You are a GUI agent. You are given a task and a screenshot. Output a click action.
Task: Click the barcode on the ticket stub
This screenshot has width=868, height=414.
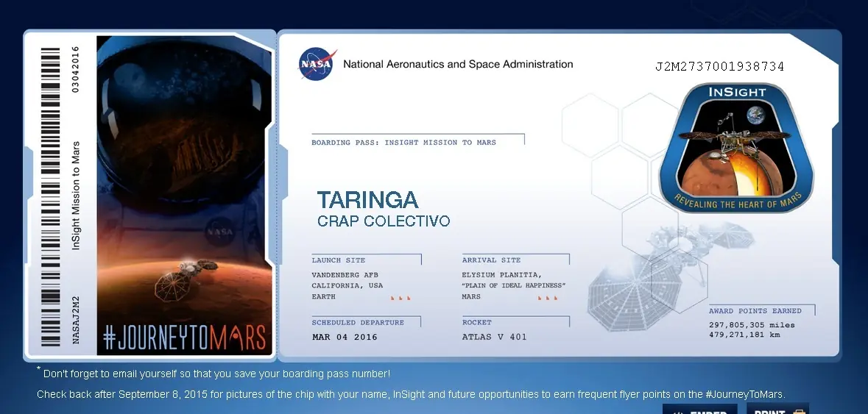50,197
